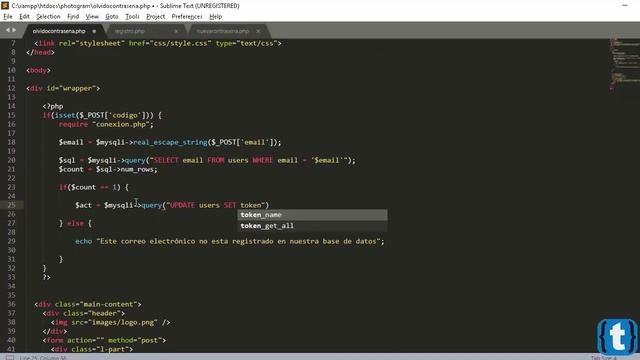Click the next tab arrow
This screenshot has height=360, width=640.
(x=14, y=30)
